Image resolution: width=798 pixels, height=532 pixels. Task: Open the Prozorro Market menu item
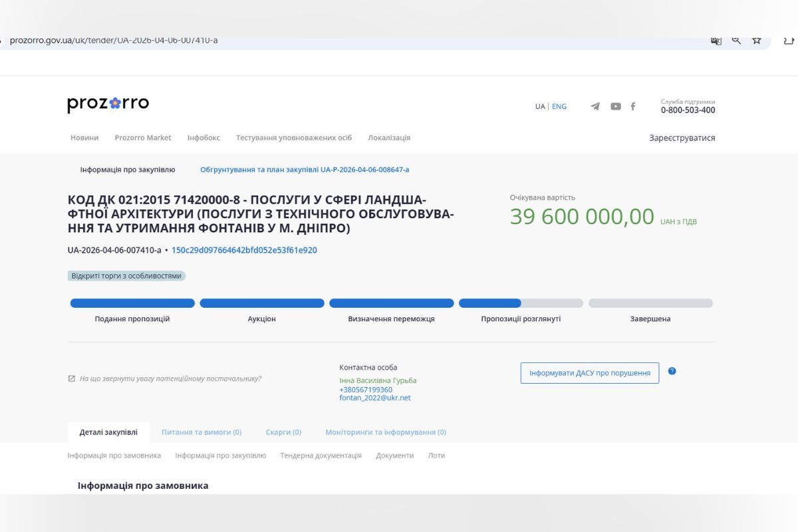pos(144,138)
